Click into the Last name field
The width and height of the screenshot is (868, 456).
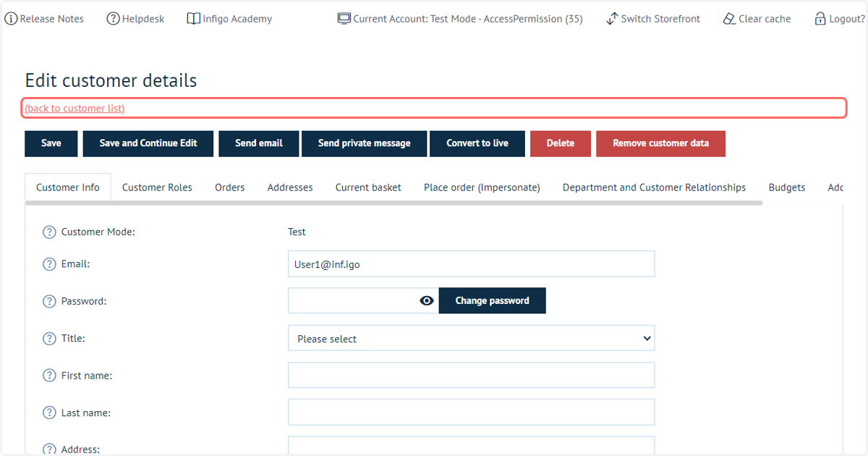472,413
